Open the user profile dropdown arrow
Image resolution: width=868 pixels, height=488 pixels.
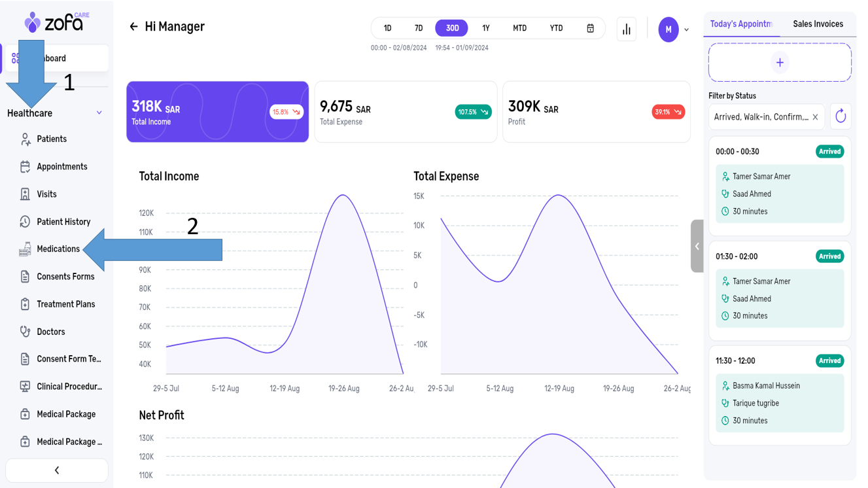[x=686, y=30]
